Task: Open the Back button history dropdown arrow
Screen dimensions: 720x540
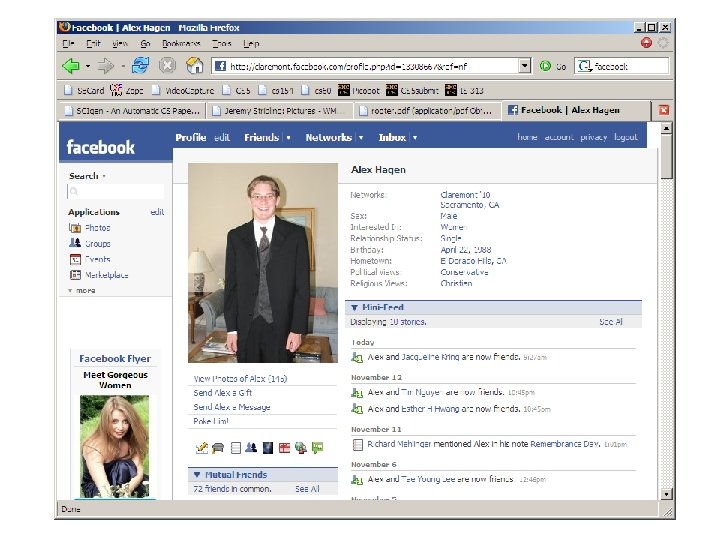Action: point(88,67)
